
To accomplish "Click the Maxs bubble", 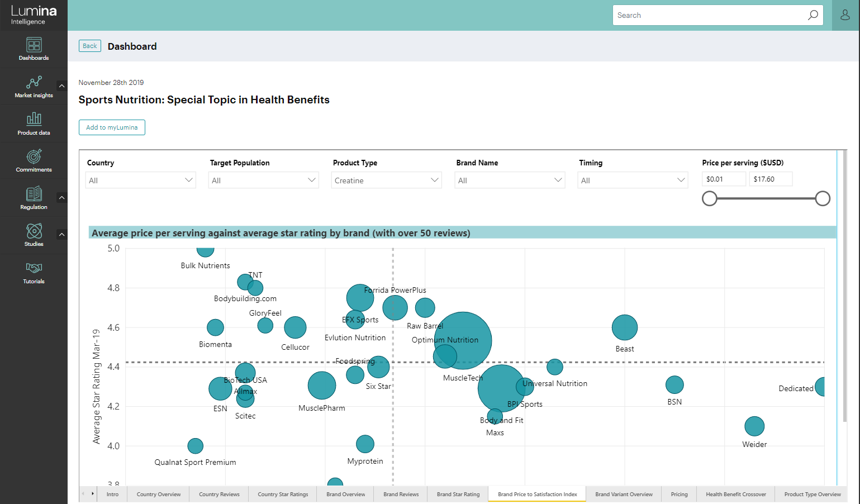I will (495, 416).
